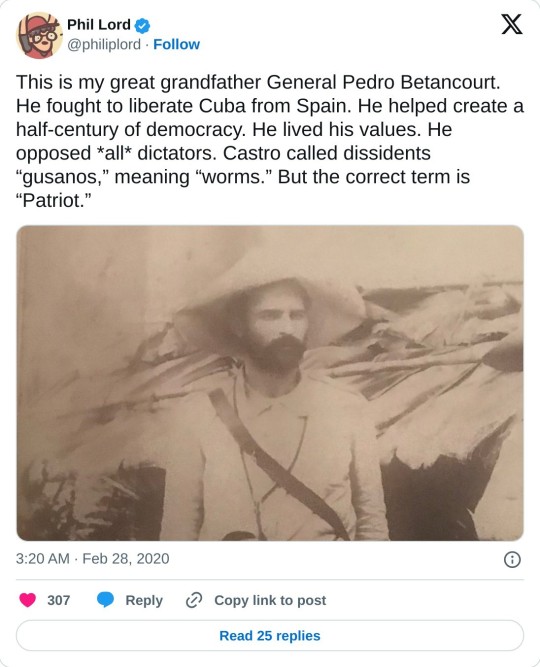Click the X logo icon

(511, 24)
